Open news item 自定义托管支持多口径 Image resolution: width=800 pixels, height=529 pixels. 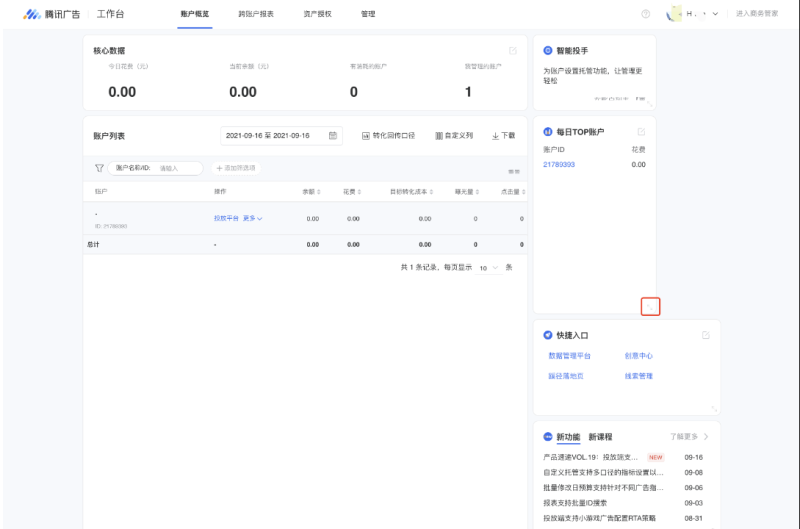tap(603, 472)
